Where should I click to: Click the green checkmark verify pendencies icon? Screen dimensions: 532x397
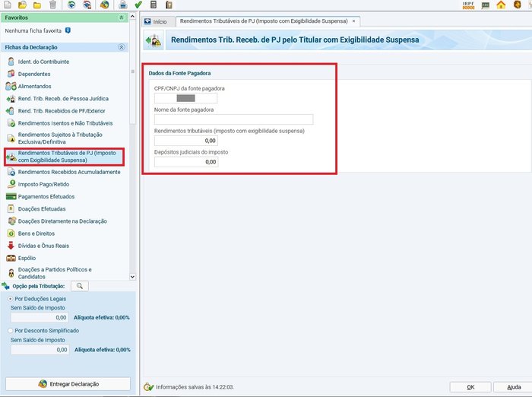click(138, 5)
